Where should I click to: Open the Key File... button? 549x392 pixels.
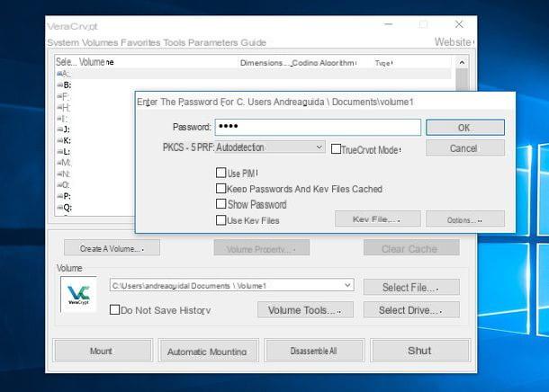(x=378, y=219)
